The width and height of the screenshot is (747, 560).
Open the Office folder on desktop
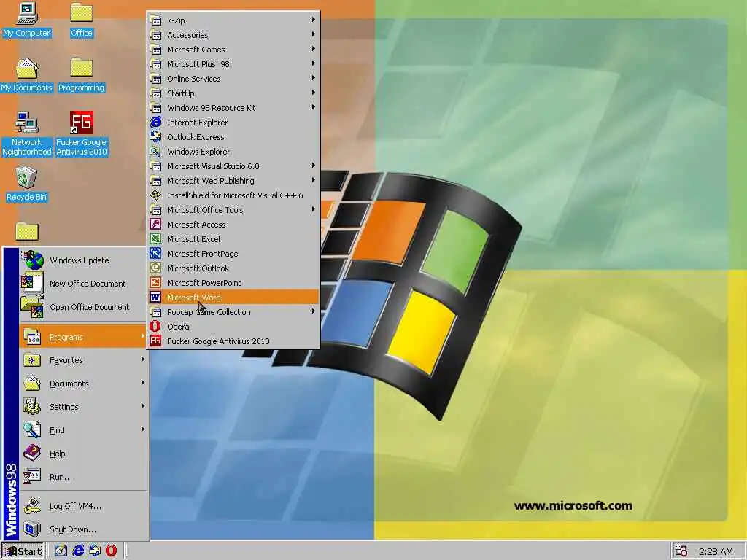point(82,20)
